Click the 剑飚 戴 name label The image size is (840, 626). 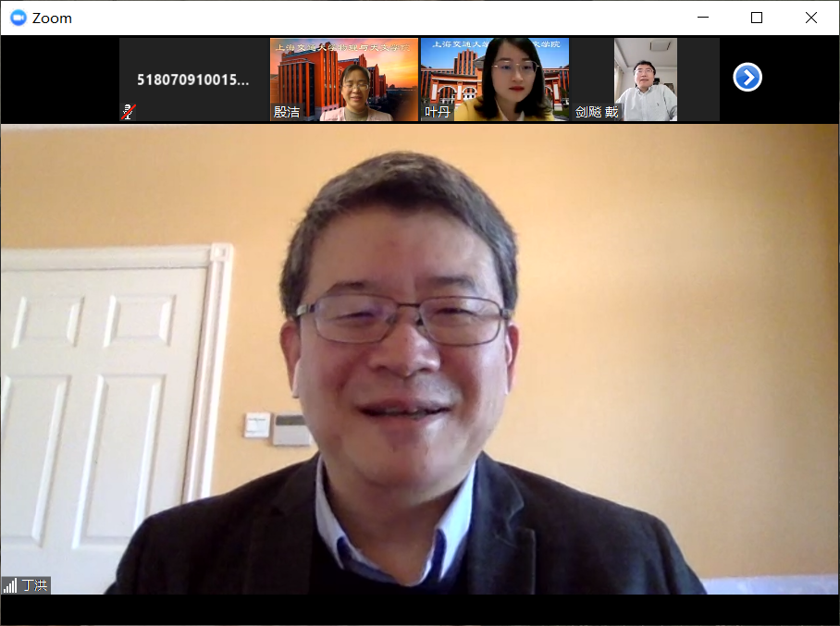(x=597, y=112)
